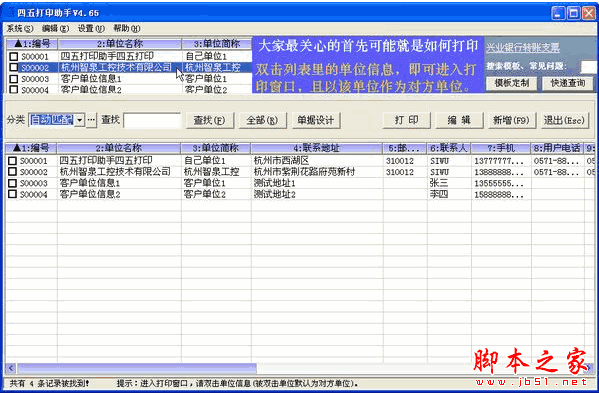Click the 打印 button
The image size is (599, 393).
click(406, 121)
